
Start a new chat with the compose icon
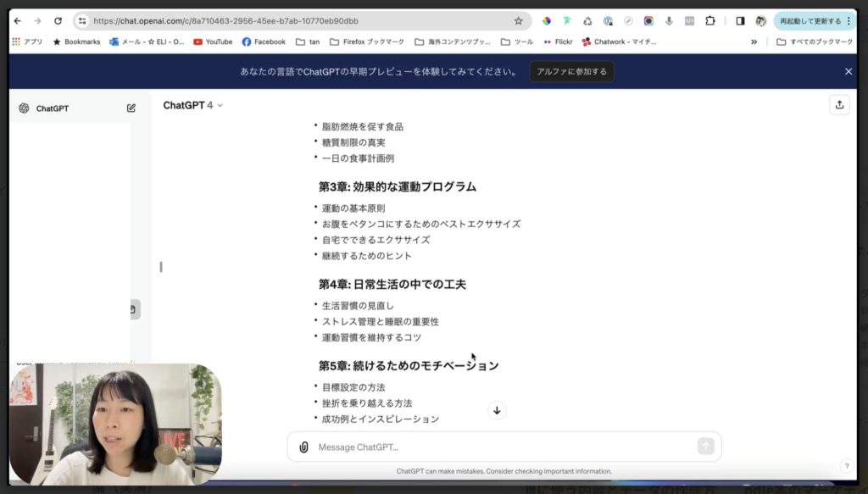click(131, 108)
